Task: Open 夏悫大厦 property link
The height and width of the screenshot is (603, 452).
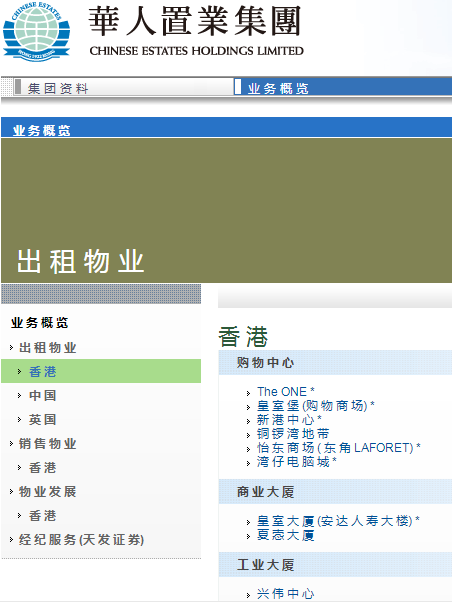Action: [286, 535]
